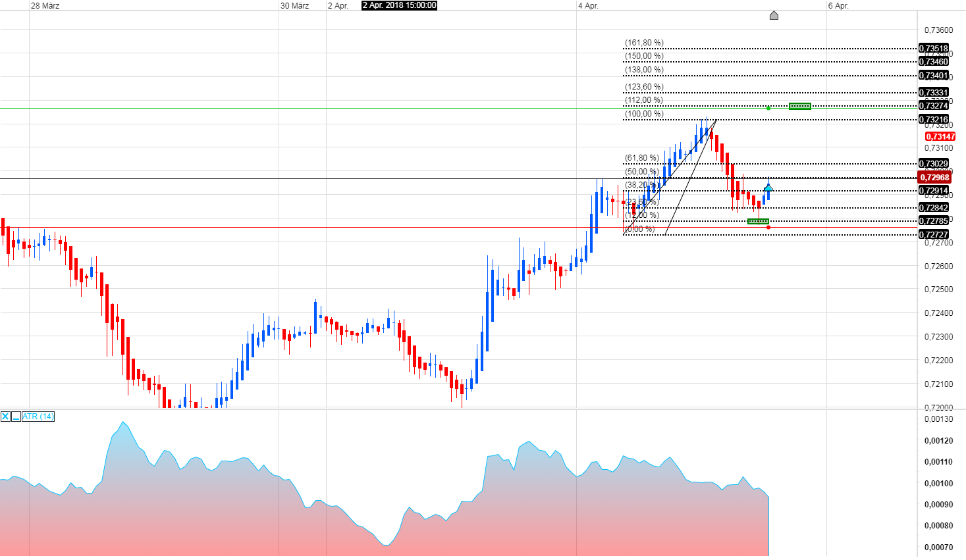Click the current price label 0,72968
966x560 pixels.
(934, 178)
